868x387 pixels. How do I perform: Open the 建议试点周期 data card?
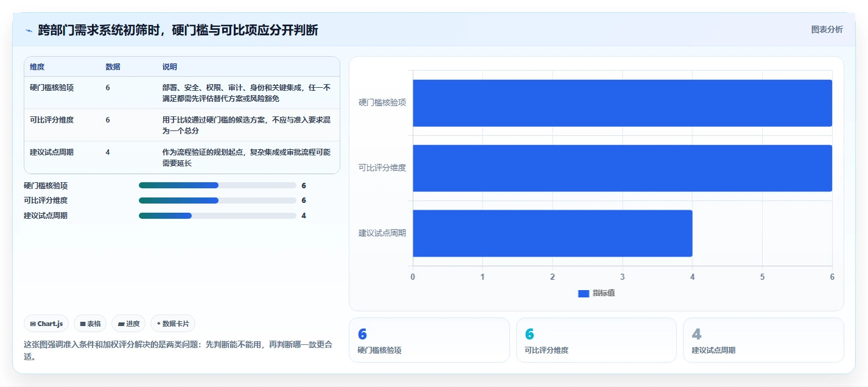point(763,340)
